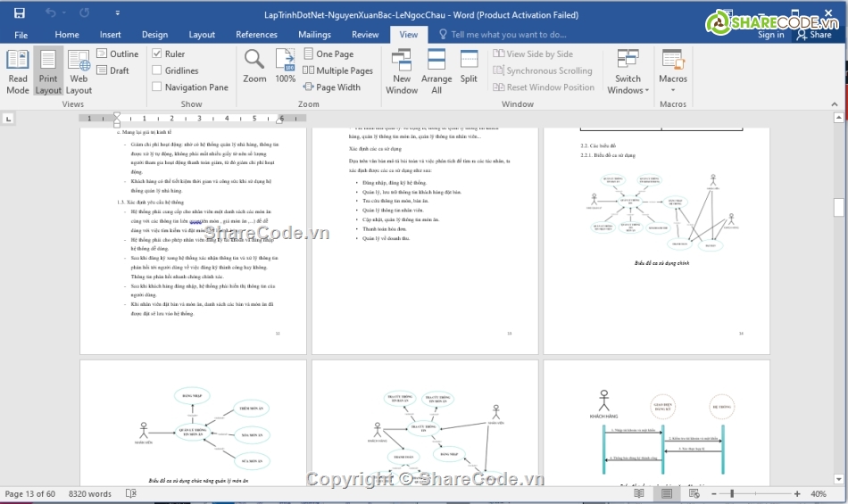Switch to the Insert tab
The width and height of the screenshot is (848, 504).
coord(111,35)
